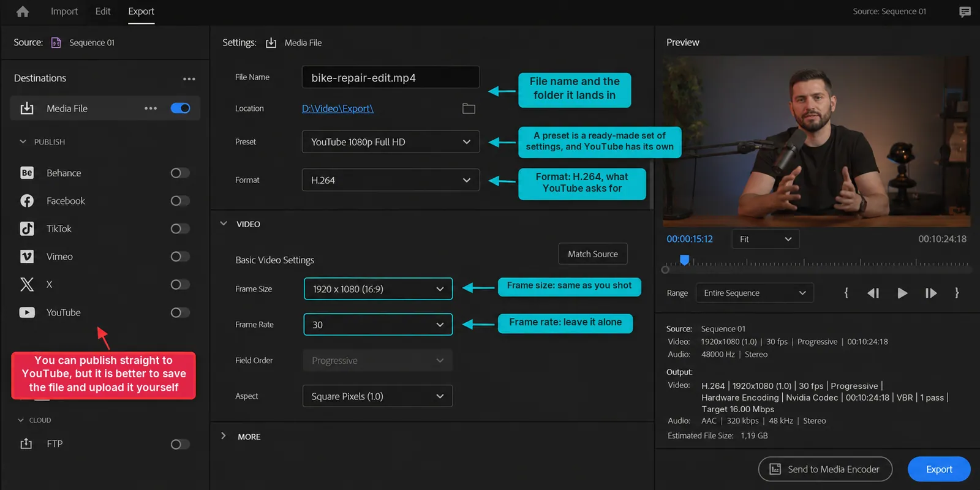Viewport: 980px width, 490px height.
Task: Open the Media File row options dots
Action: (151, 108)
